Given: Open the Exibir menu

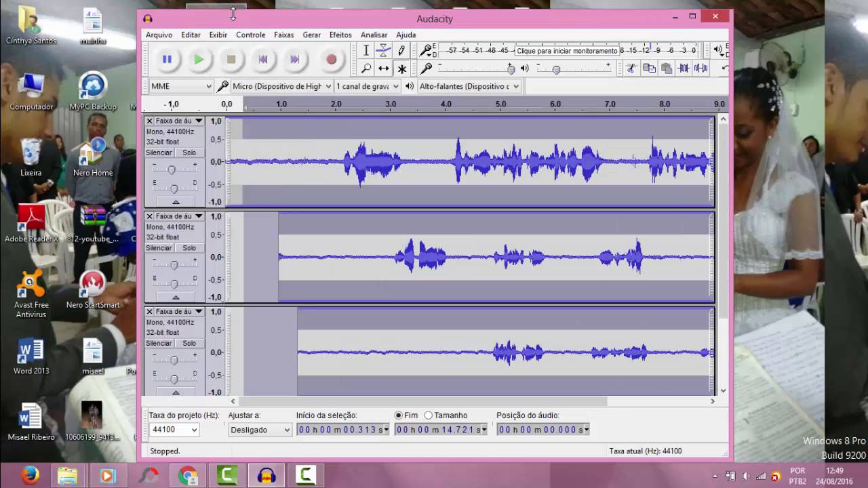Looking at the screenshot, I should click(218, 35).
